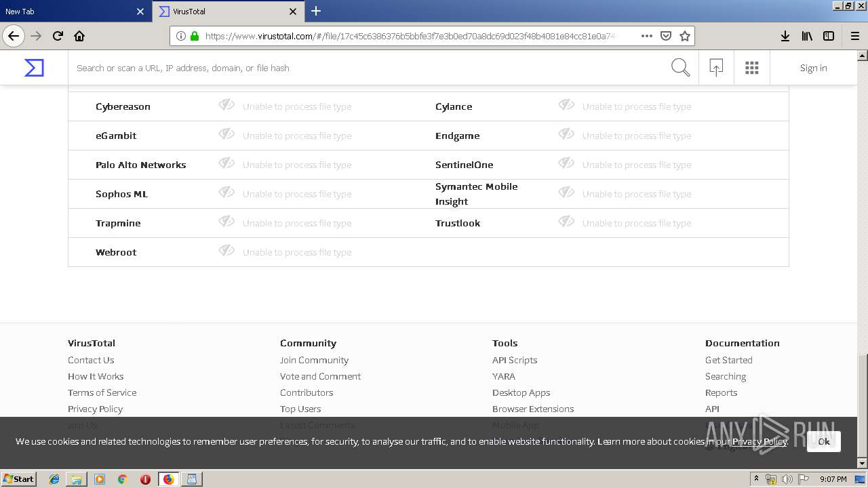Click Sign in
Image resolution: width=868 pixels, height=488 pixels.
(x=813, y=68)
